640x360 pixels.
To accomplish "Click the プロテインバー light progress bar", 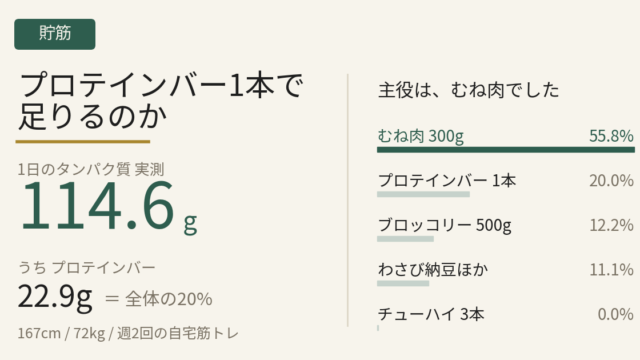I will 423,194.
